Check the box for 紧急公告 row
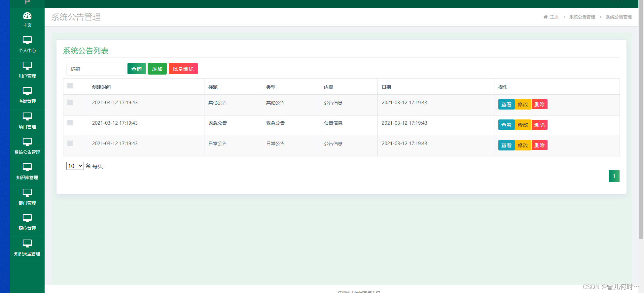This screenshot has width=644, height=293. coord(70,123)
